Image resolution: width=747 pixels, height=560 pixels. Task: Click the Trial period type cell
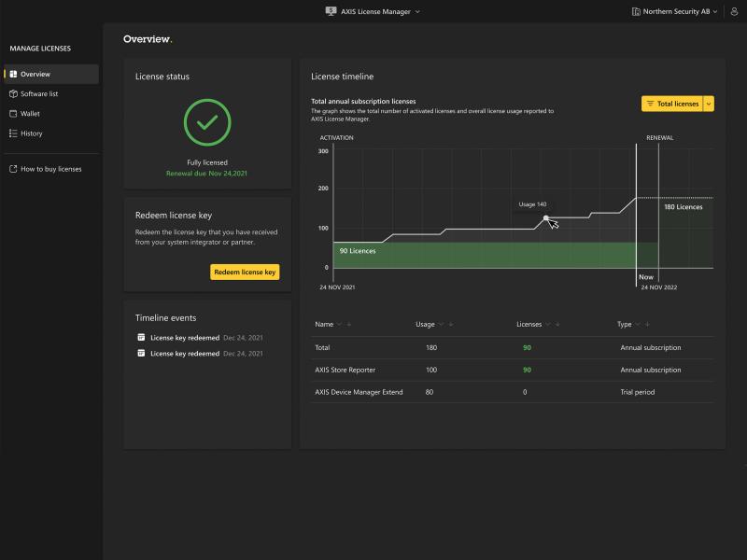point(638,392)
